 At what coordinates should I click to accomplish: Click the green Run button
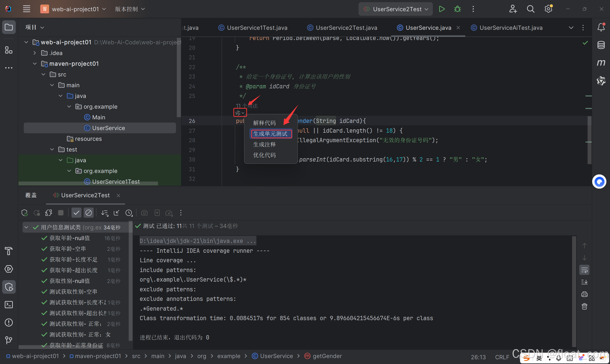pyautogui.click(x=442, y=9)
